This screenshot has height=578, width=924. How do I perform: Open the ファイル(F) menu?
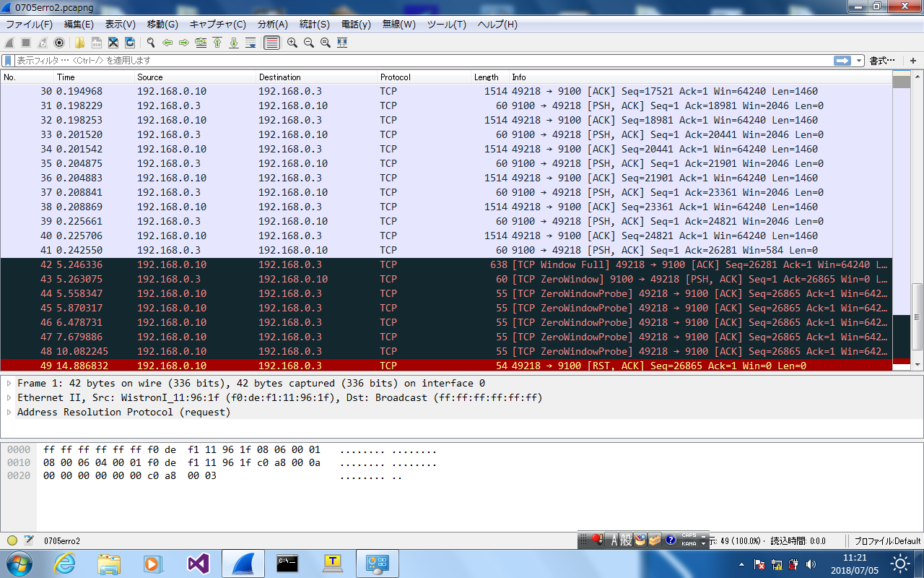point(29,25)
